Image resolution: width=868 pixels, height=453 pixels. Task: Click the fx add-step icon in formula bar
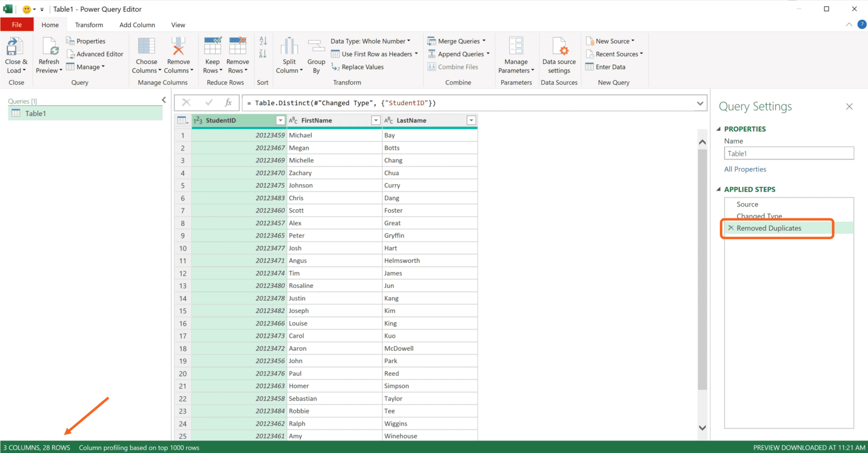228,102
